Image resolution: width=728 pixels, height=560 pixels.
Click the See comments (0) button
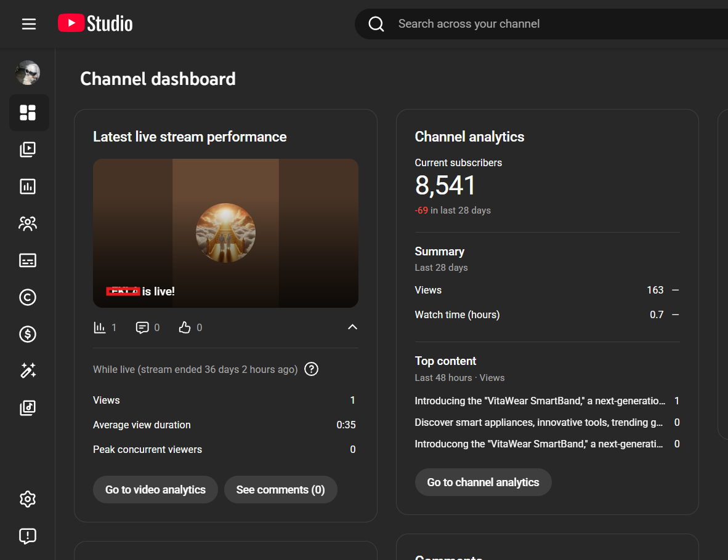coord(280,490)
